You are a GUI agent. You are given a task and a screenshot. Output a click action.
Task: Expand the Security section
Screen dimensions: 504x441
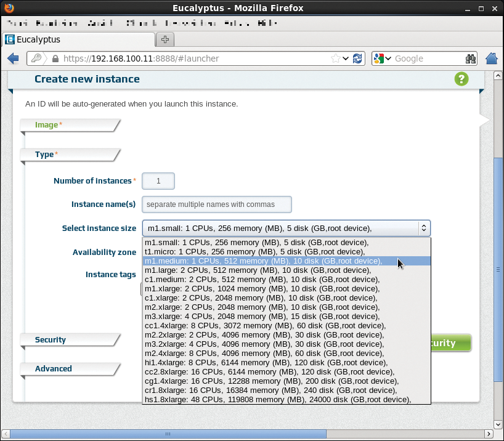pyautogui.click(x=51, y=340)
